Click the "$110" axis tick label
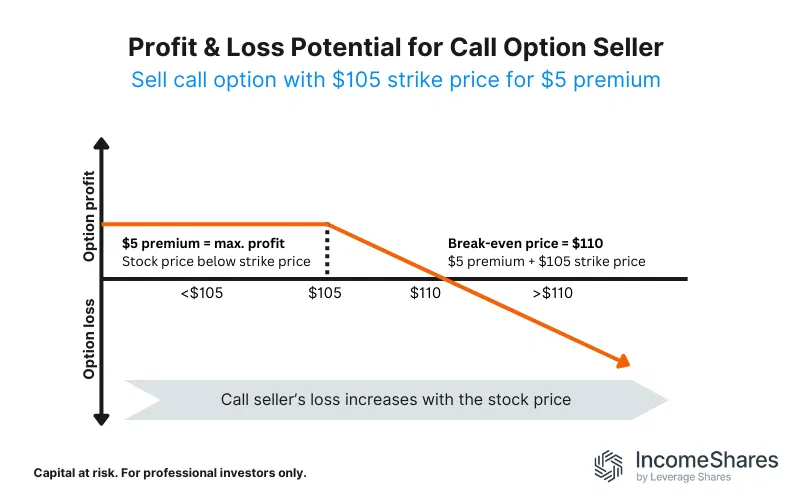The image size is (800, 500). pyautogui.click(x=427, y=293)
